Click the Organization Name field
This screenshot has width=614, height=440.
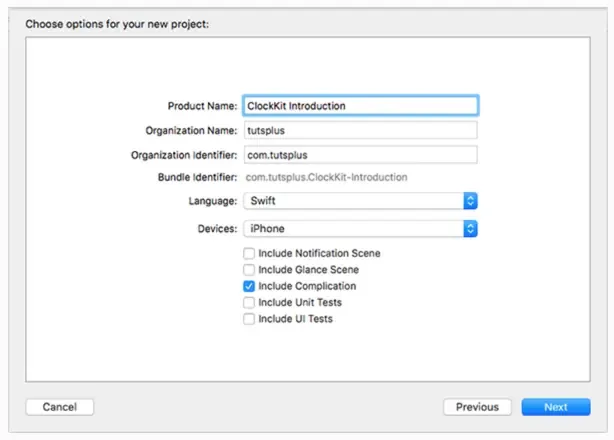(x=360, y=130)
